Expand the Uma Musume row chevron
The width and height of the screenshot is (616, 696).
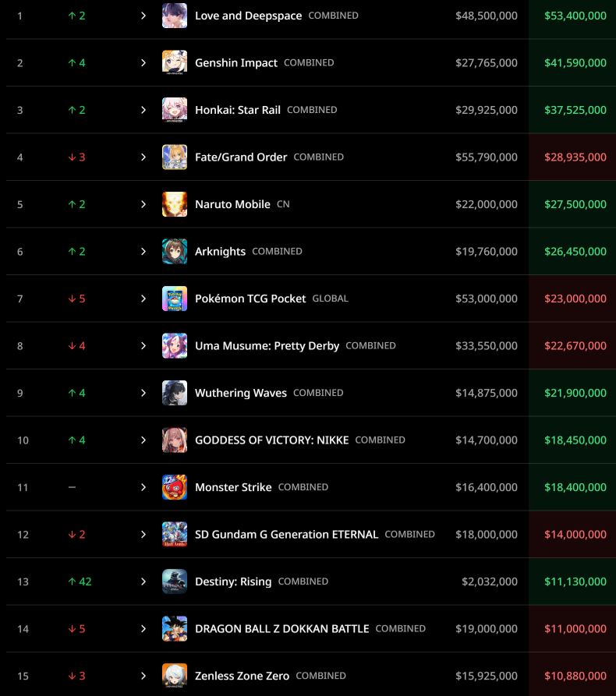tap(143, 346)
